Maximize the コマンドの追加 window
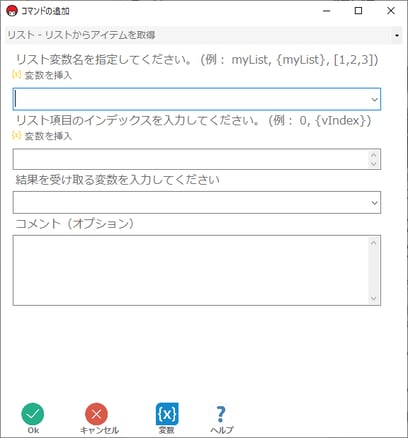 358,11
